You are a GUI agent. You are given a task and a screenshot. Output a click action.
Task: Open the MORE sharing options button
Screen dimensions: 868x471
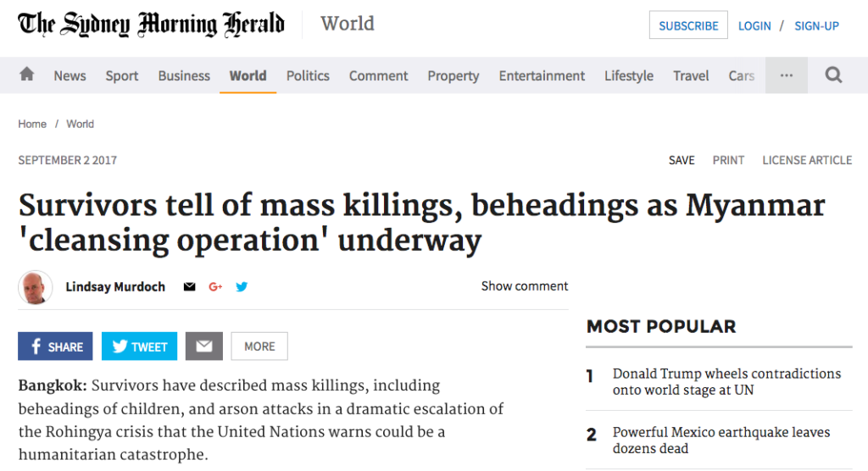coord(259,346)
